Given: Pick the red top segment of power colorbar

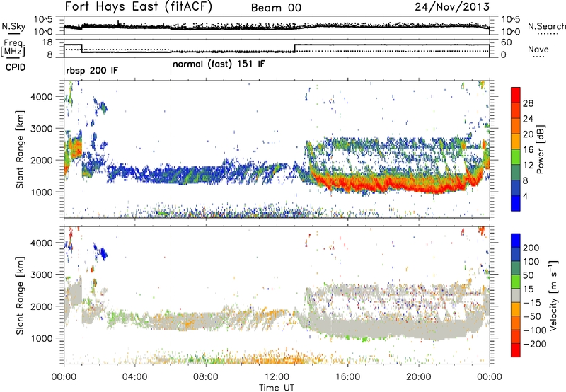Looking at the screenshot, I should (516, 95).
